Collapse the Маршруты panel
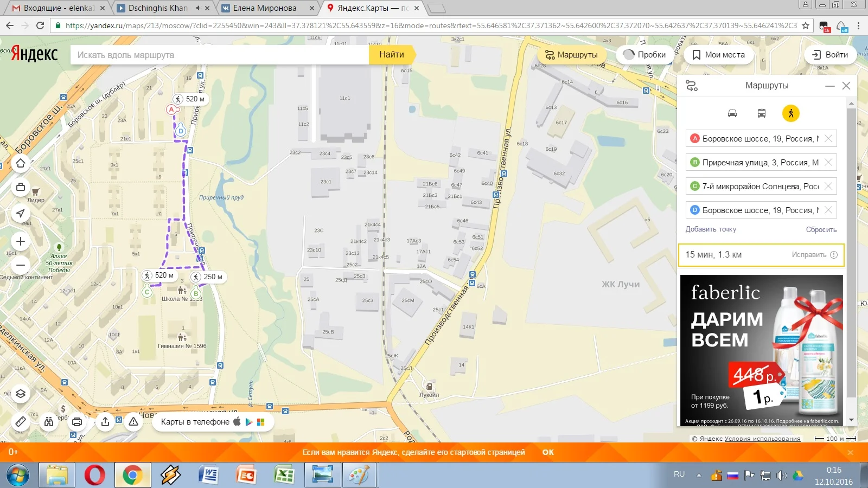The image size is (868, 488). pyautogui.click(x=829, y=86)
